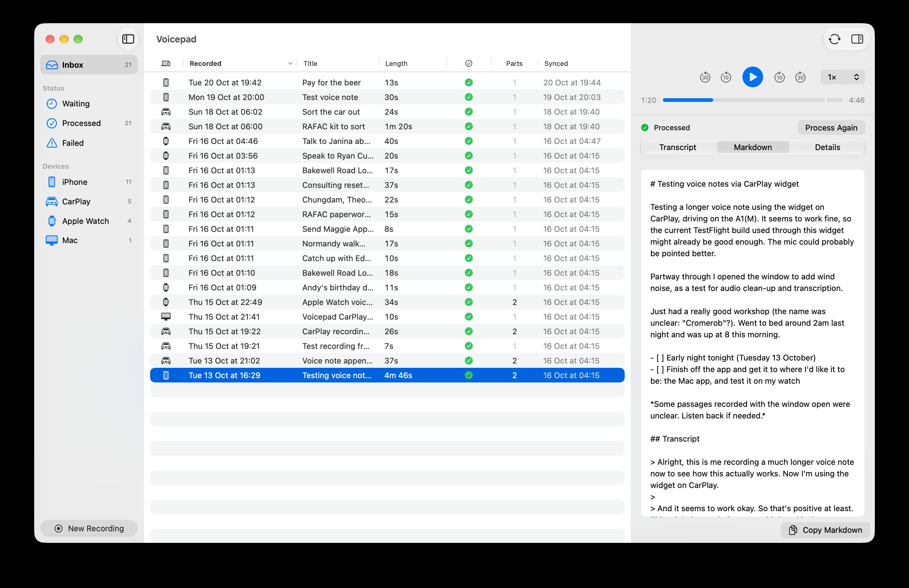Filter by Processed status
909x588 pixels.
89,123
